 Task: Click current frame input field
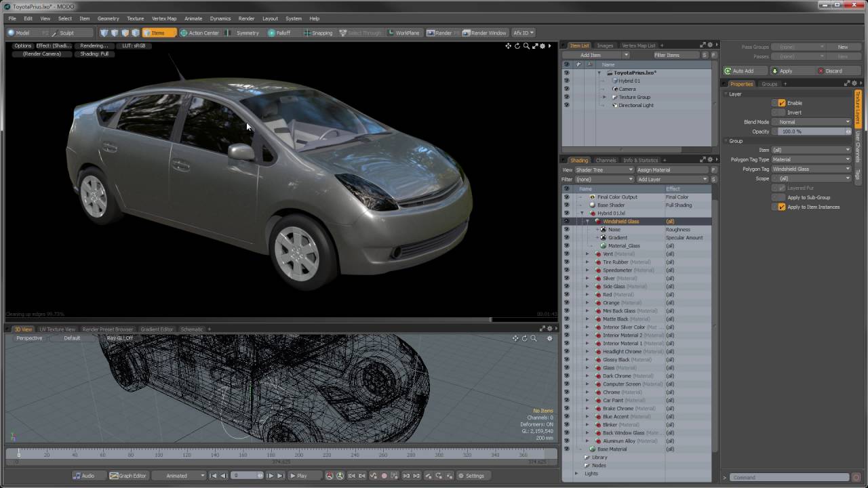tap(247, 476)
